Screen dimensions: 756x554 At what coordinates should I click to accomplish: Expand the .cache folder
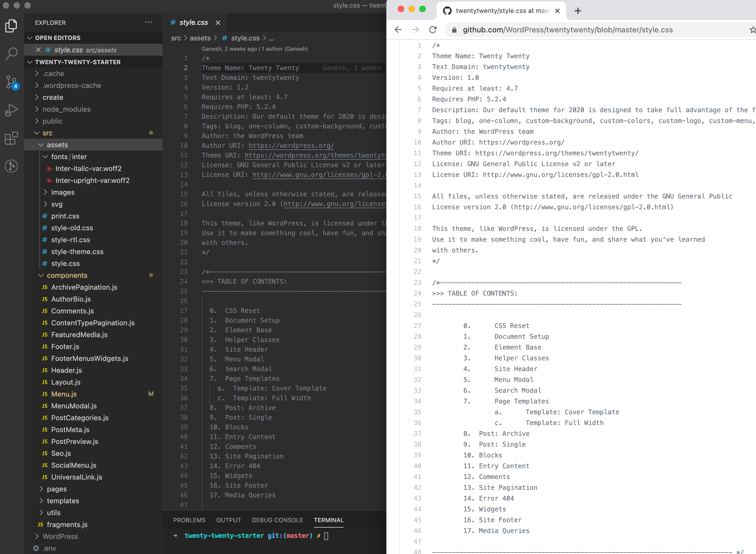tap(53, 73)
